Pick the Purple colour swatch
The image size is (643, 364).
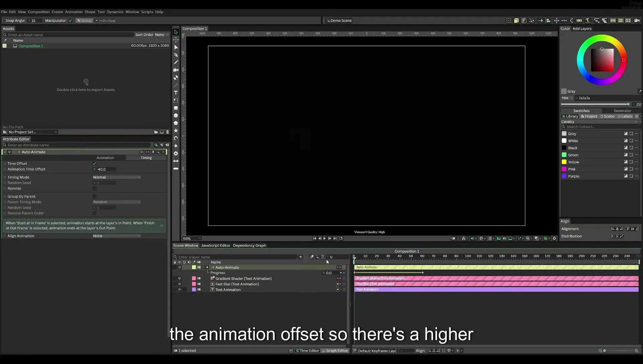click(564, 176)
